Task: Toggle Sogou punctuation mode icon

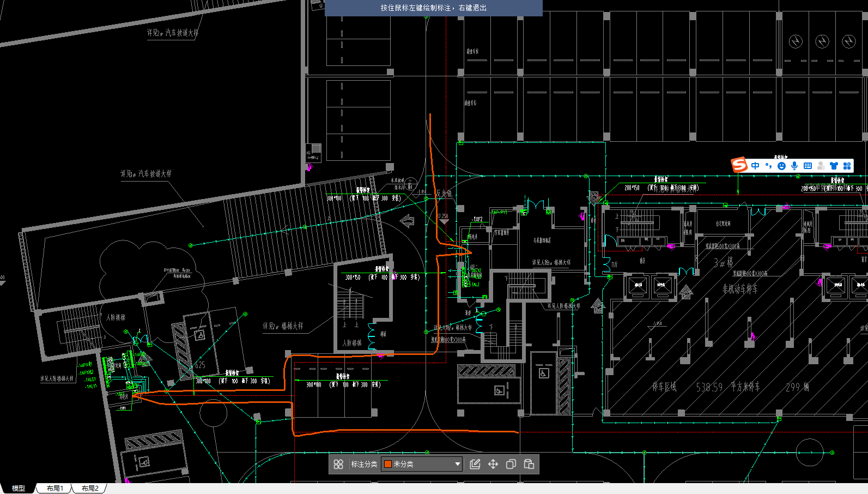Action: tap(768, 166)
